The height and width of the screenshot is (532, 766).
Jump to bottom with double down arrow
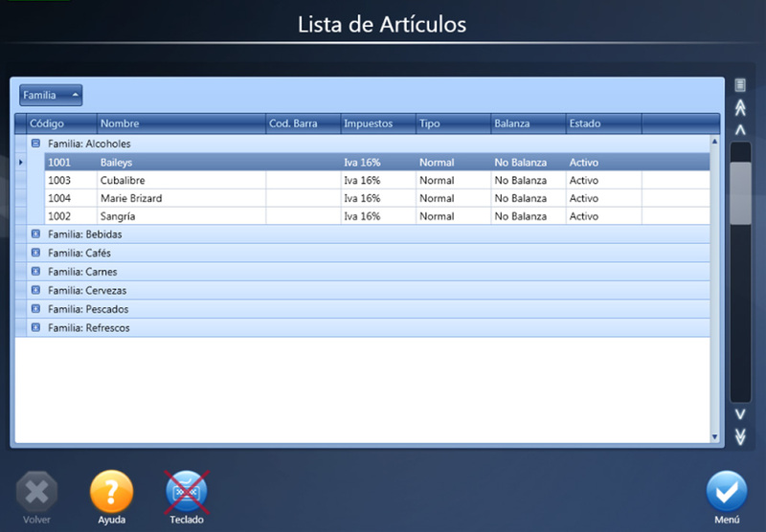coord(740,437)
